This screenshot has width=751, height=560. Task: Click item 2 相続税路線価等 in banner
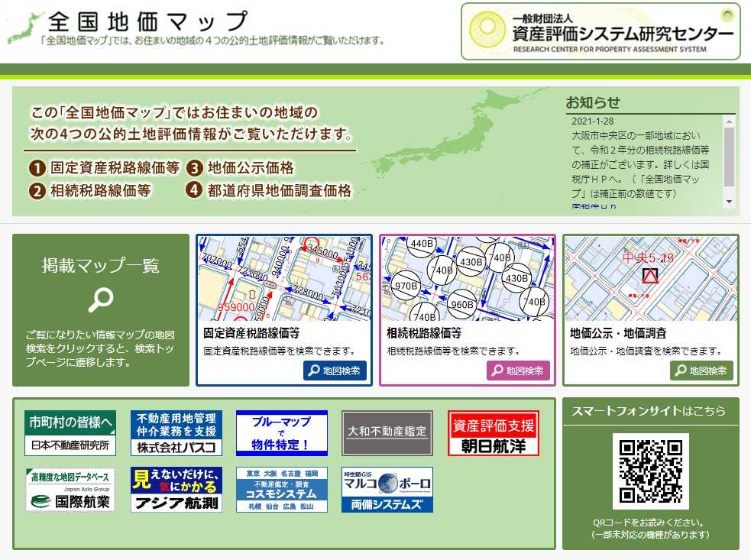pyautogui.click(x=90, y=191)
